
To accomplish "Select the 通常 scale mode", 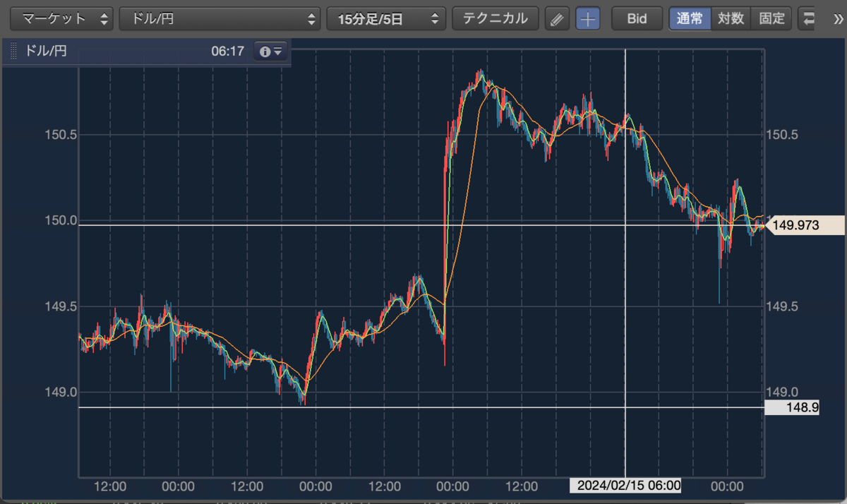I will (x=690, y=19).
